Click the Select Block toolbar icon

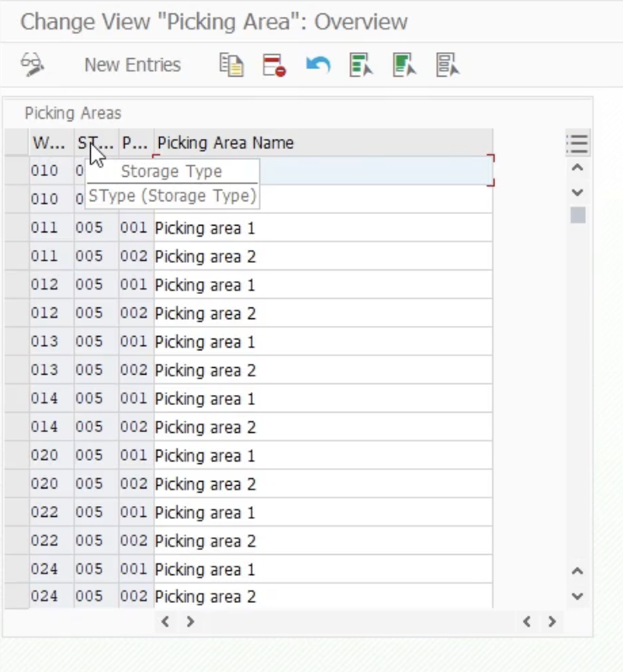(x=404, y=65)
